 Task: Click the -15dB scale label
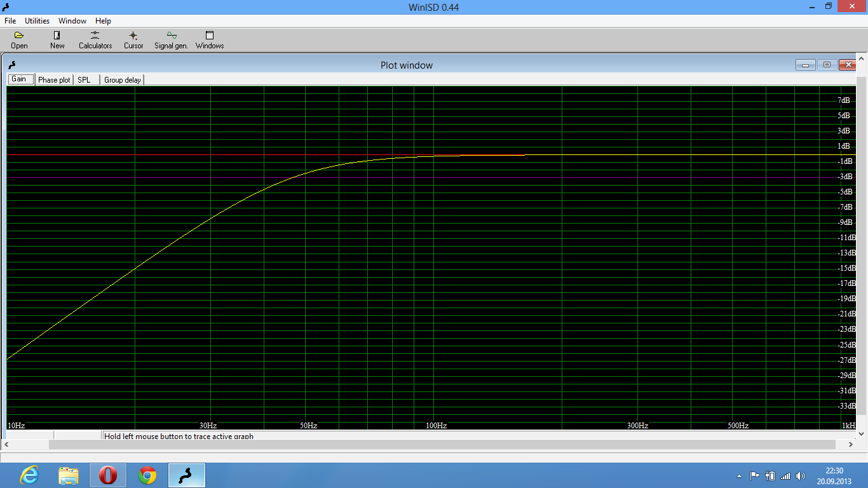(846, 268)
